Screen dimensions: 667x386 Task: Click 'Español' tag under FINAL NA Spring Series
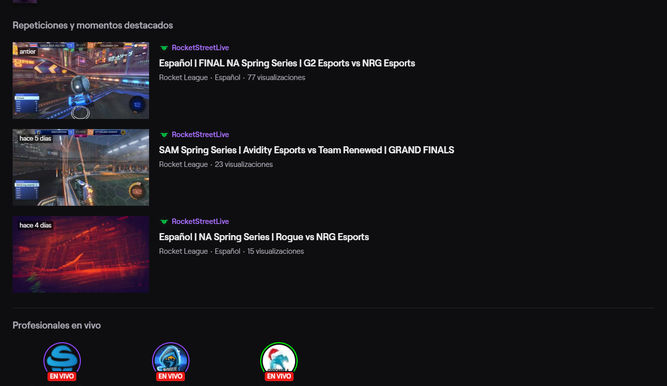pos(227,77)
